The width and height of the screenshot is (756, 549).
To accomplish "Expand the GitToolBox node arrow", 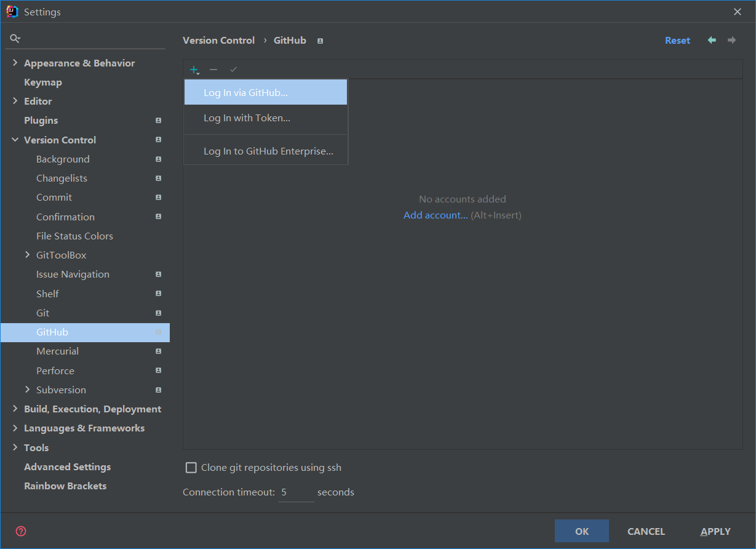I will (28, 255).
